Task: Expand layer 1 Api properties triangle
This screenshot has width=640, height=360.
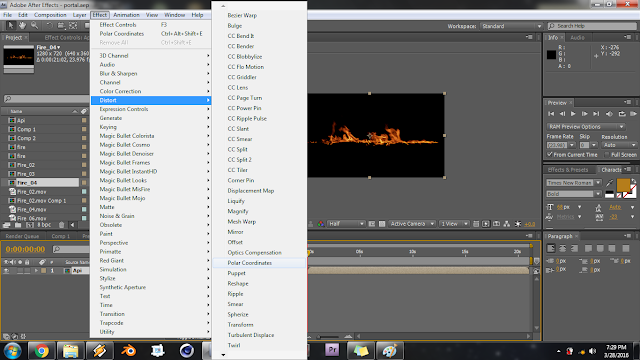Action: tap(37, 271)
